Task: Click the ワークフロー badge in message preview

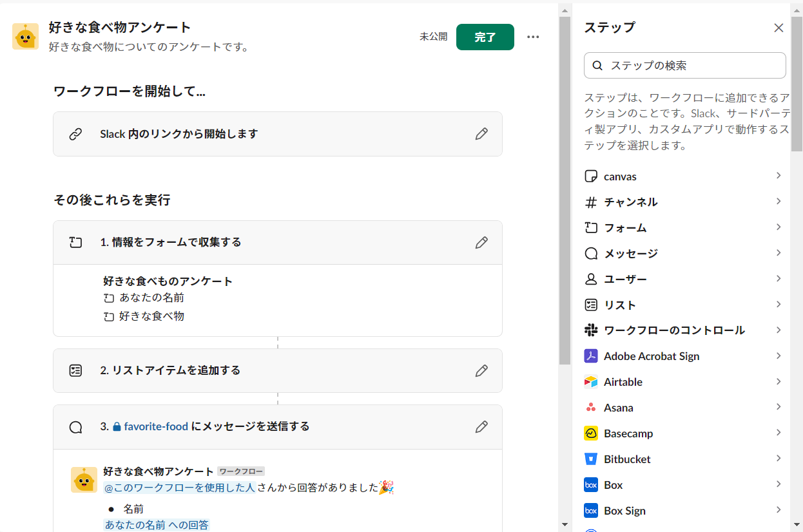Action: (x=242, y=471)
